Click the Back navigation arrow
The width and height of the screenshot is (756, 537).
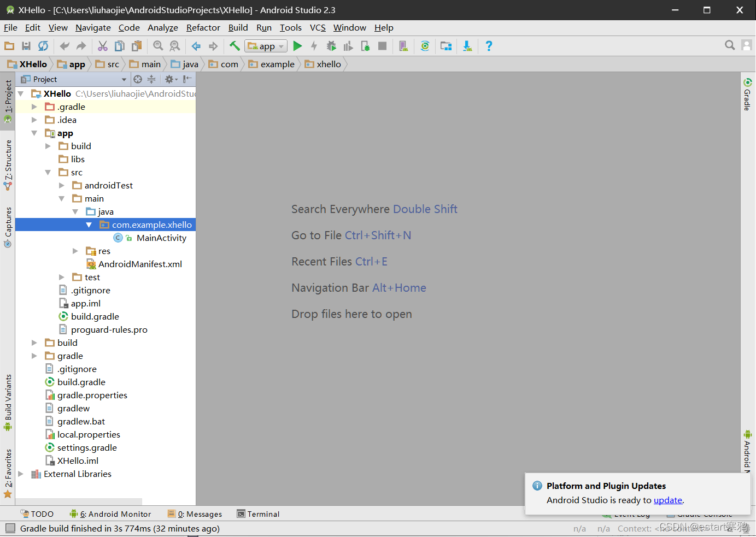pos(196,46)
